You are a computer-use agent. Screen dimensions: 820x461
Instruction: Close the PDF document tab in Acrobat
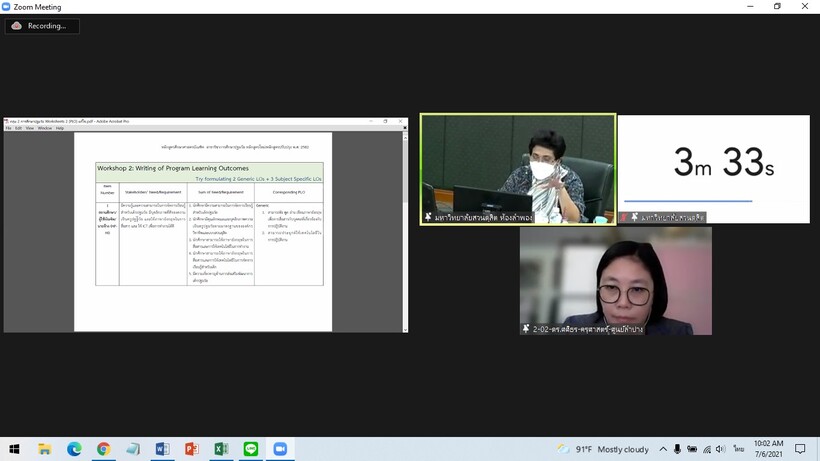click(x=405, y=128)
